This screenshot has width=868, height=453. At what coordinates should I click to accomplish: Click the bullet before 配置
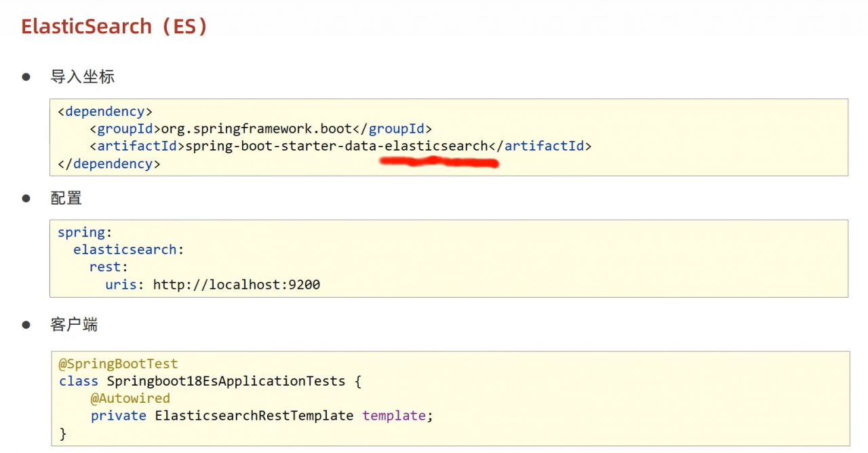pyautogui.click(x=26, y=198)
